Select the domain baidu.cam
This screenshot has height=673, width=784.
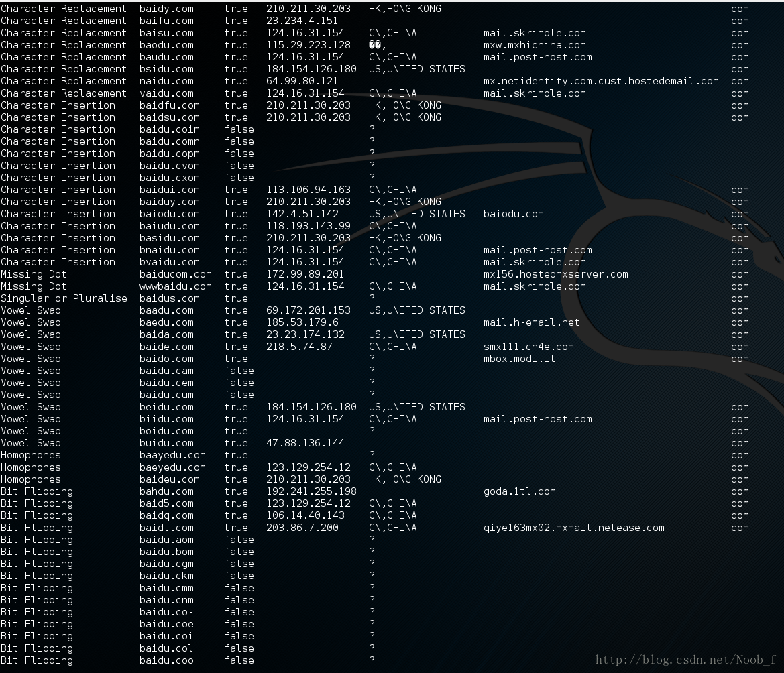pyautogui.click(x=166, y=371)
